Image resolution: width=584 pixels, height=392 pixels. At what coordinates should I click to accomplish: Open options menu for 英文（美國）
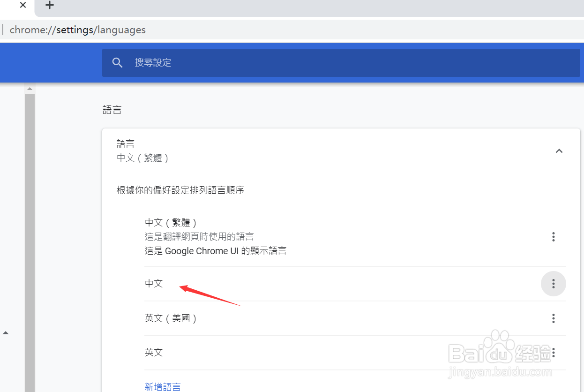click(554, 318)
